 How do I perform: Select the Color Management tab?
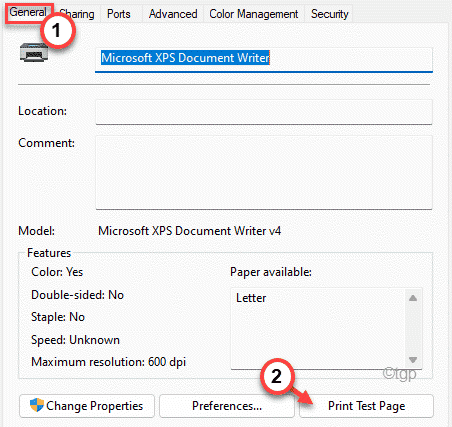[x=254, y=14]
